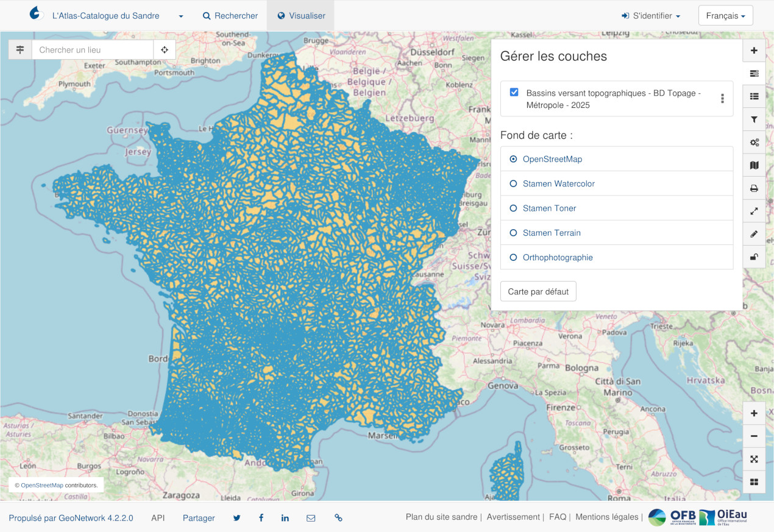Viewport: 774px width, 532px height.
Task: Open the map filter tool
Action: pyautogui.click(x=754, y=119)
